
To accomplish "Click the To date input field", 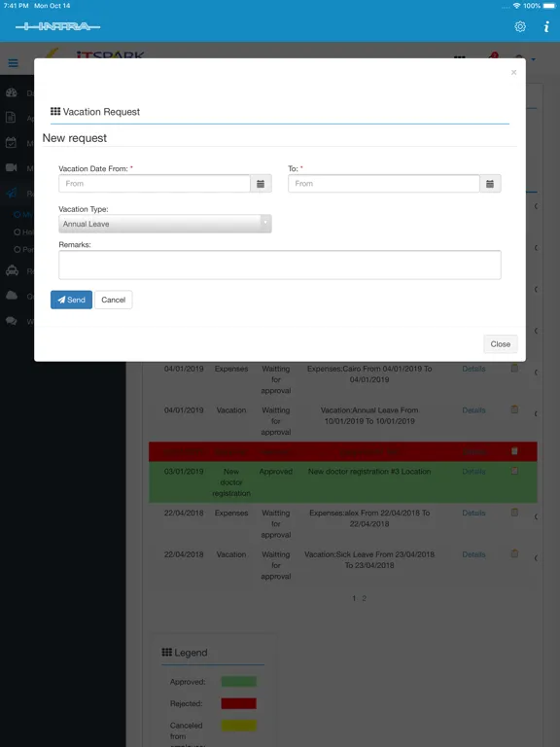I will (x=384, y=184).
